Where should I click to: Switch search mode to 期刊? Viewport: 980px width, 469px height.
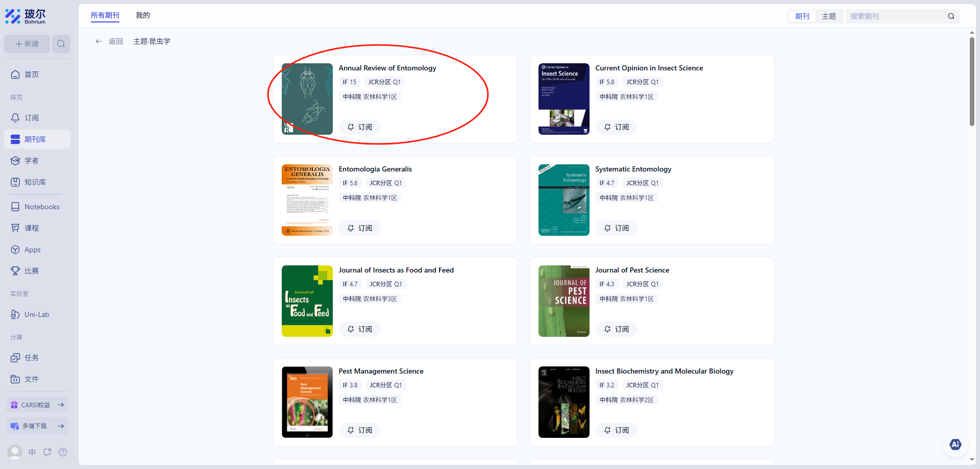point(802,16)
